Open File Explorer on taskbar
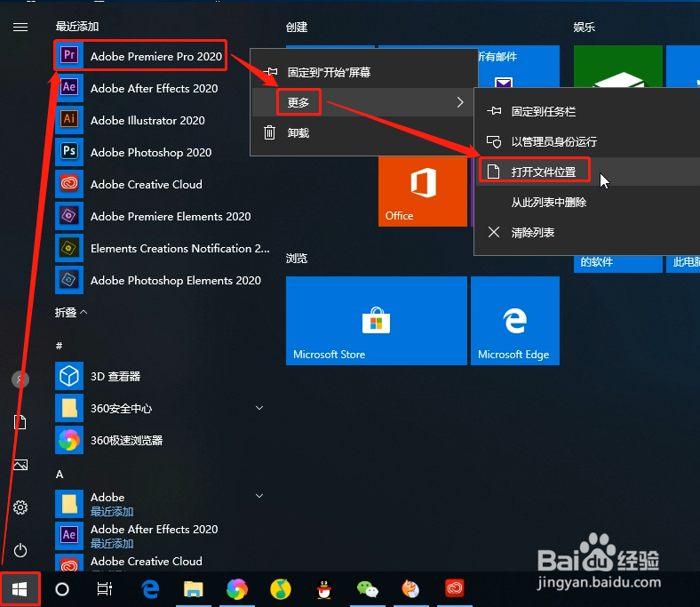Screen dimensions: 700x607 [194, 589]
